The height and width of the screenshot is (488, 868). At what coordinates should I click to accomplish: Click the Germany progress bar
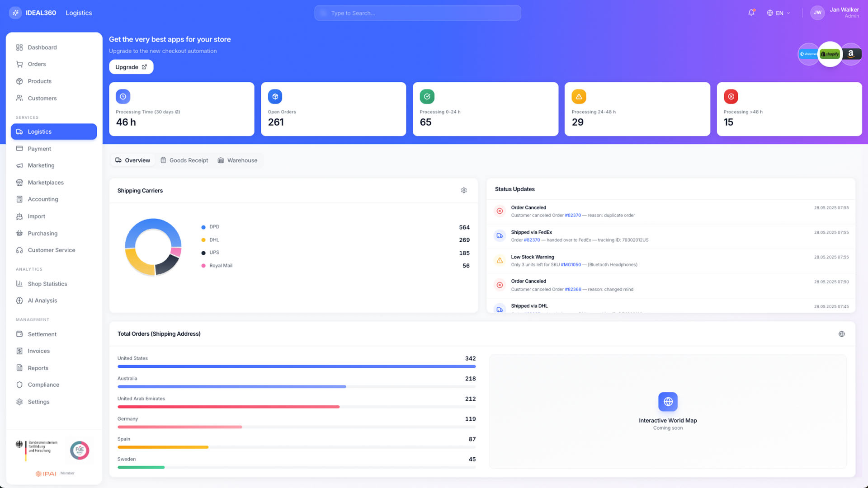297,427
